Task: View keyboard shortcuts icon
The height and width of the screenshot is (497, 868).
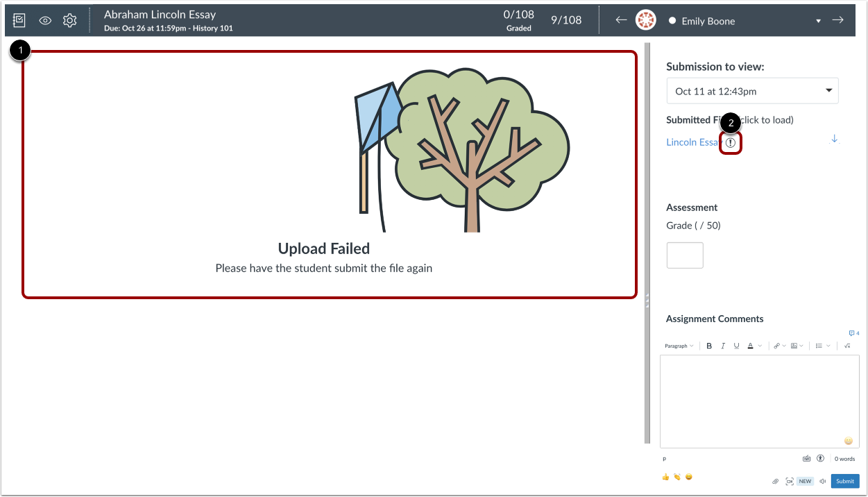Action: click(806, 459)
